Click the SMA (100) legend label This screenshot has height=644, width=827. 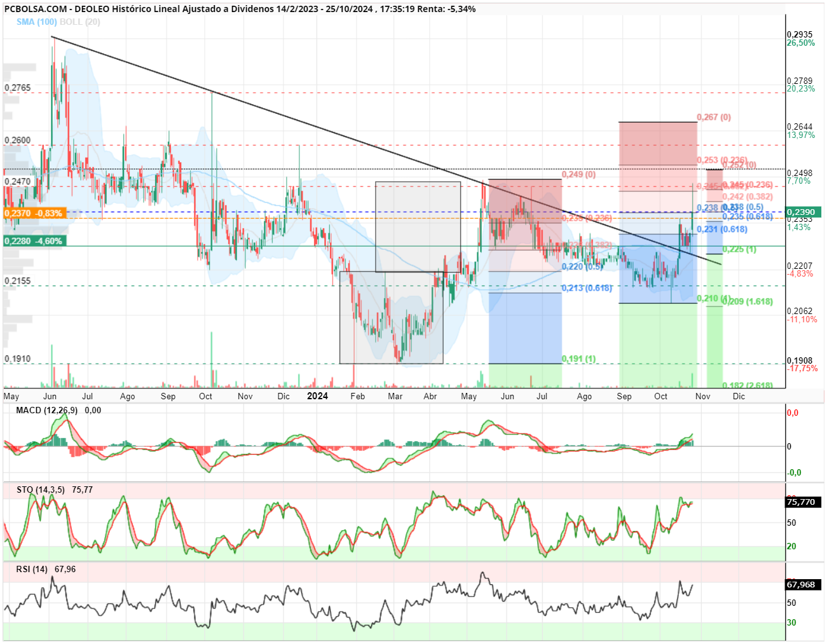point(36,22)
